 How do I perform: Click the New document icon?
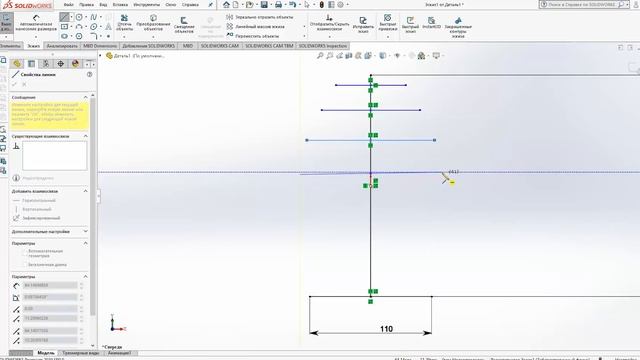[236, 5]
